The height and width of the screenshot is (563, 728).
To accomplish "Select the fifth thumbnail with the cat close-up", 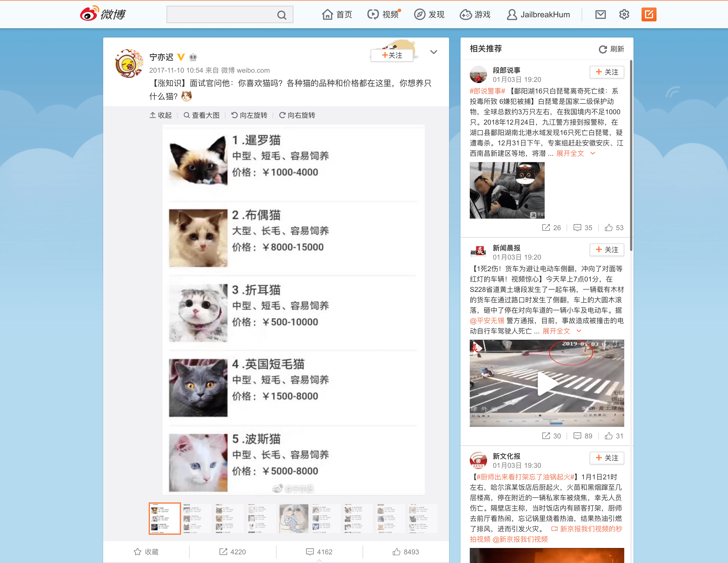I will click(293, 518).
